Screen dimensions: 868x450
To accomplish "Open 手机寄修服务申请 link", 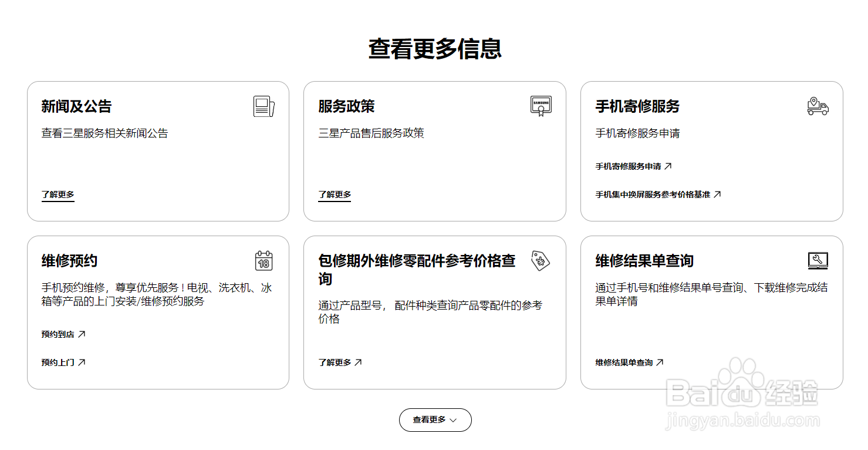I will click(634, 166).
